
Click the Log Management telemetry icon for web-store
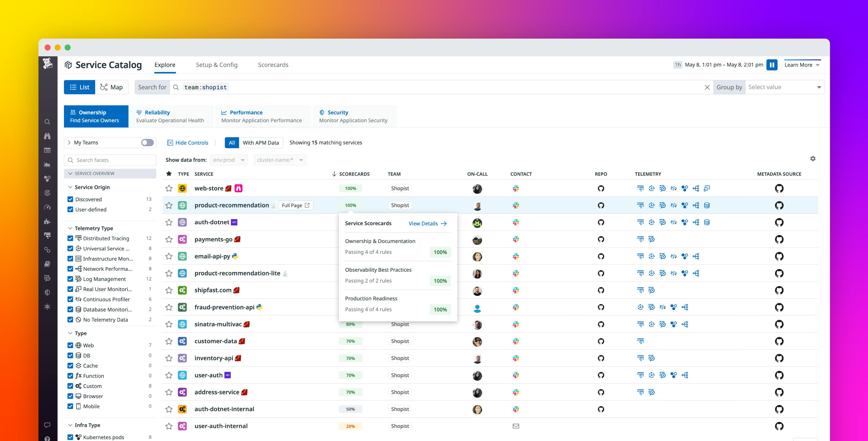tap(662, 189)
